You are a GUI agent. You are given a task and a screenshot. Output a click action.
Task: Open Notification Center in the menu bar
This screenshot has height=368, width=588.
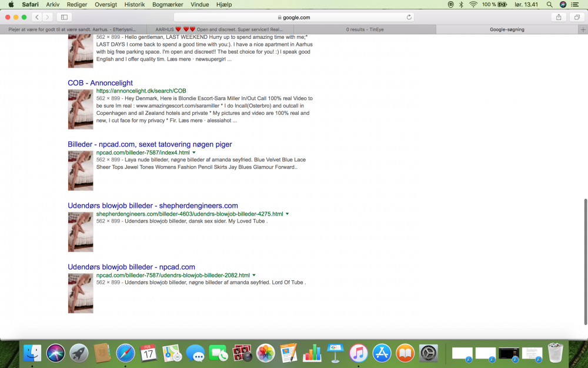pyautogui.click(x=575, y=5)
